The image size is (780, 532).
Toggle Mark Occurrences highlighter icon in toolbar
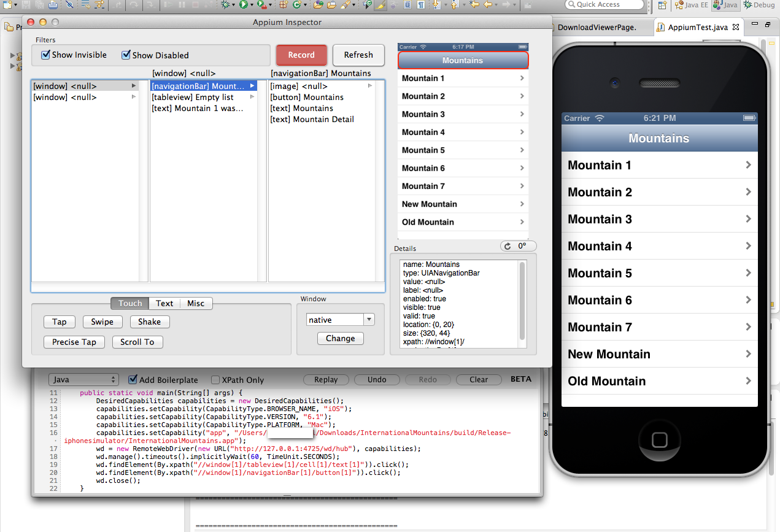click(x=380, y=6)
